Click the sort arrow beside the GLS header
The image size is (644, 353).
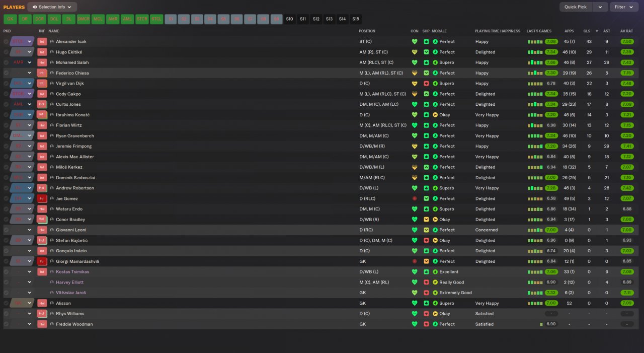coord(597,31)
